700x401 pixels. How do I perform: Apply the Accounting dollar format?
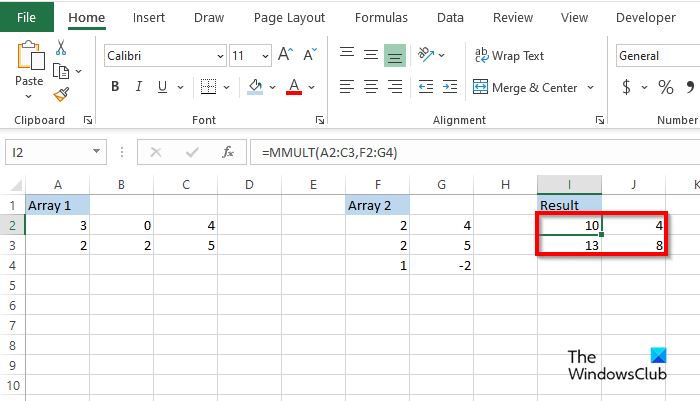click(627, 87)
